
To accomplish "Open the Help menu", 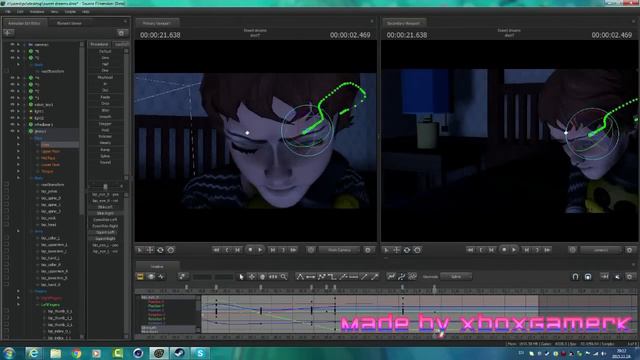I will [x=86, y=12].
